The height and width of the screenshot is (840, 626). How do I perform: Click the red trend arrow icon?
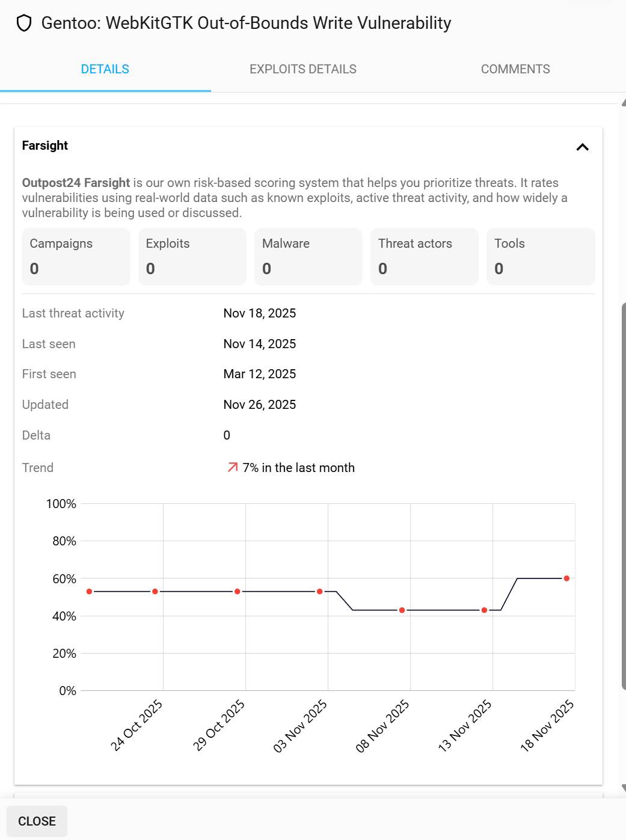tap(232, 467)
